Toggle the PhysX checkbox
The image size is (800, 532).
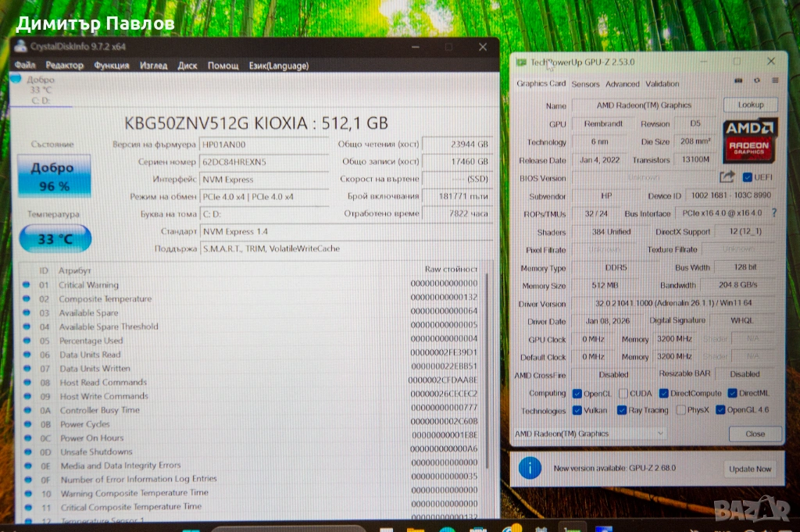pos(681,410)
